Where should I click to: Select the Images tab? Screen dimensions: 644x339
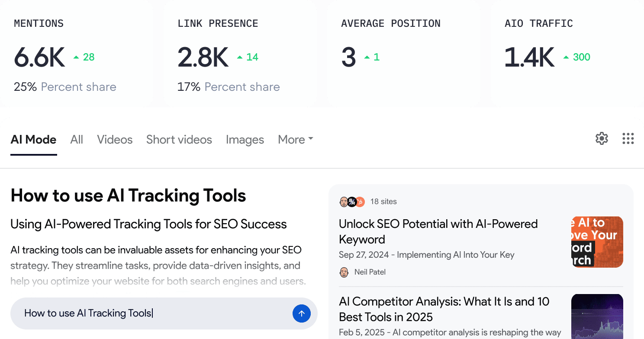245,140
